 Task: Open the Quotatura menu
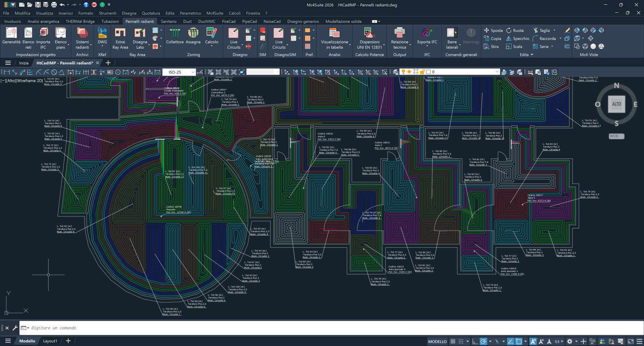click(151, 13)
